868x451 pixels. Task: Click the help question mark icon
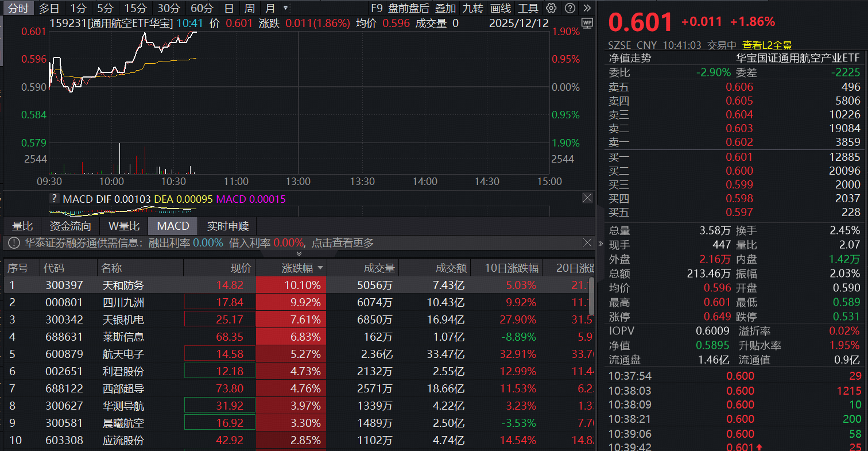(569, 8)
